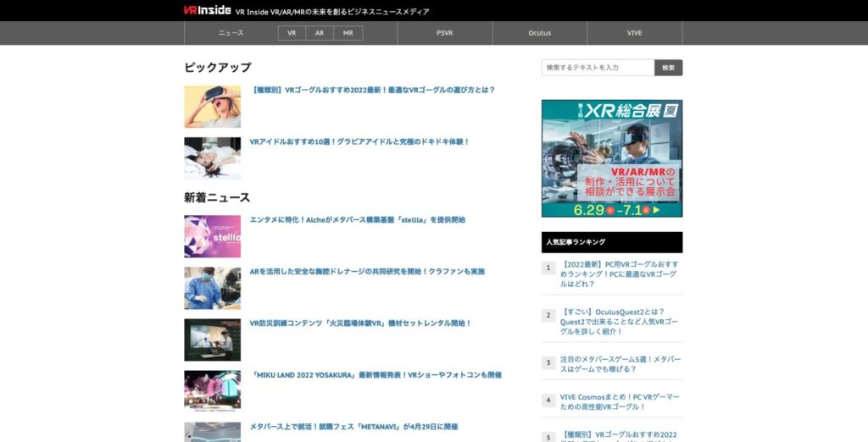Click rank number 4 badge
This screenshot has height=442, width=868.
coord(548,401)
